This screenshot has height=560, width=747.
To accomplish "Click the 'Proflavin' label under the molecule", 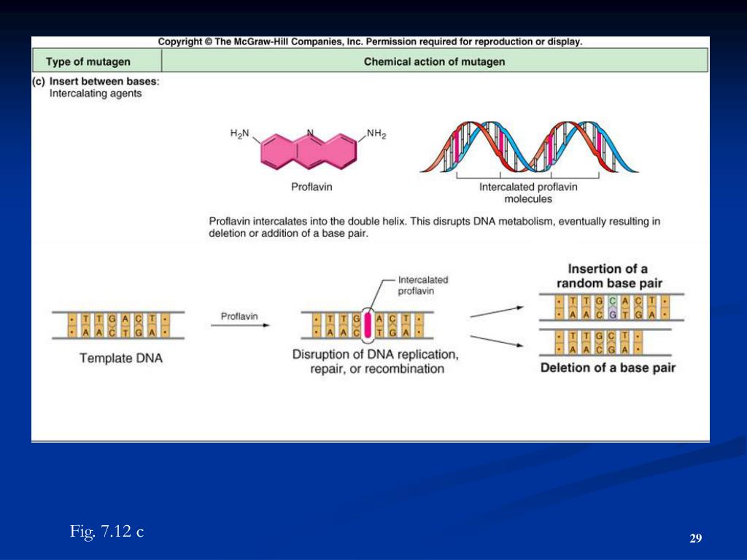I will [x=311, y=187].
